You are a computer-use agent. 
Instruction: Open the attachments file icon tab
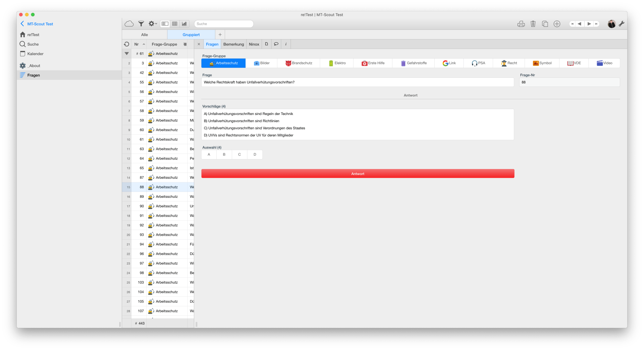266,44
